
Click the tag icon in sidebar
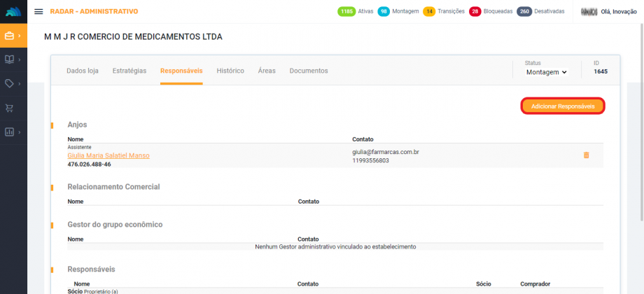click(10, 83)
